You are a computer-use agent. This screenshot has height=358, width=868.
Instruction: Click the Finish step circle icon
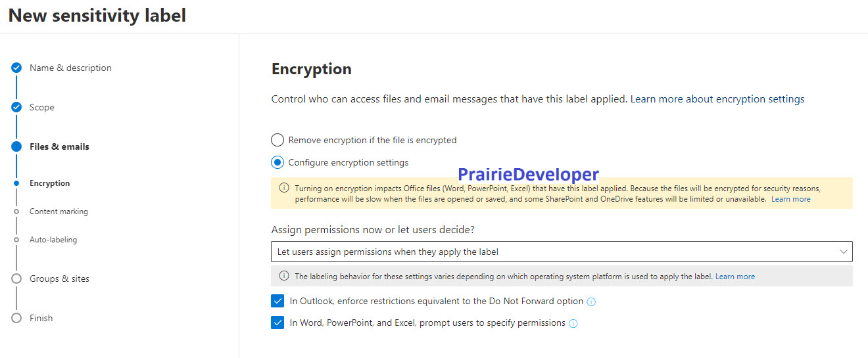[16, 318]
